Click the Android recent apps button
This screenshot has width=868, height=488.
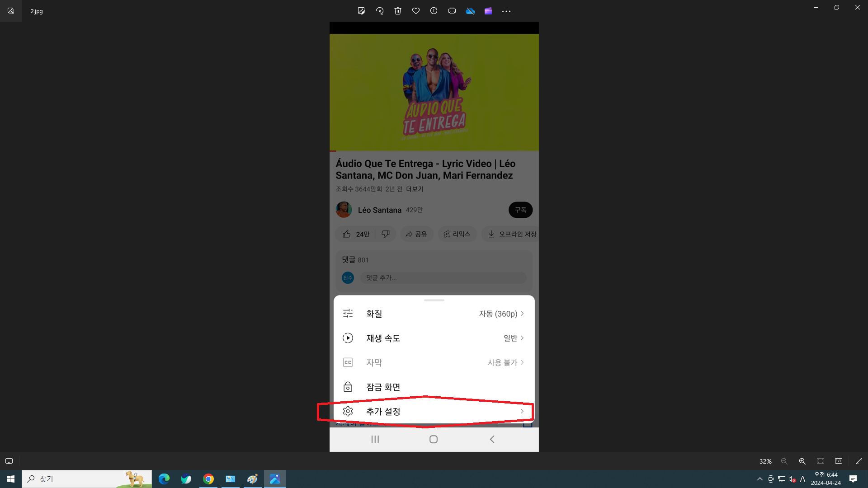click(375, 439)
